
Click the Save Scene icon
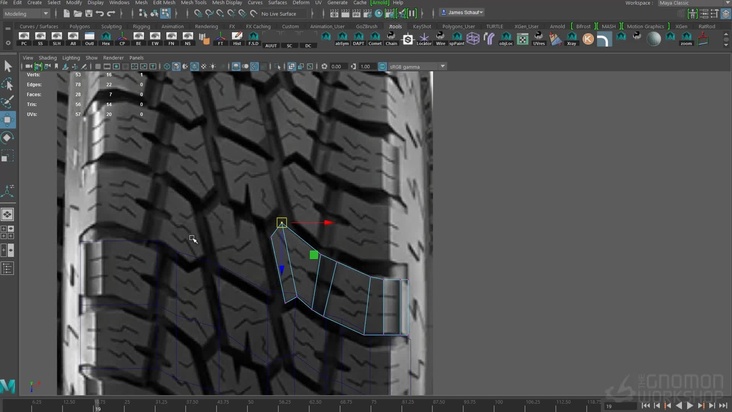click(89, 14)
